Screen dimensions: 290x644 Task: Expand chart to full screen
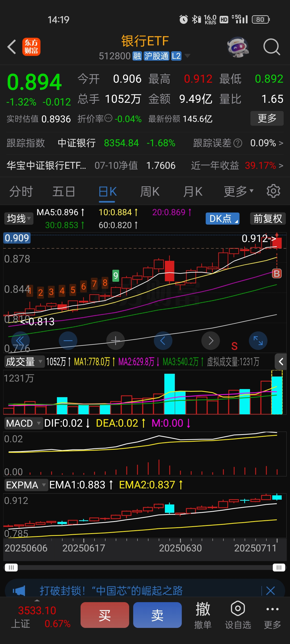click(258, 341)
